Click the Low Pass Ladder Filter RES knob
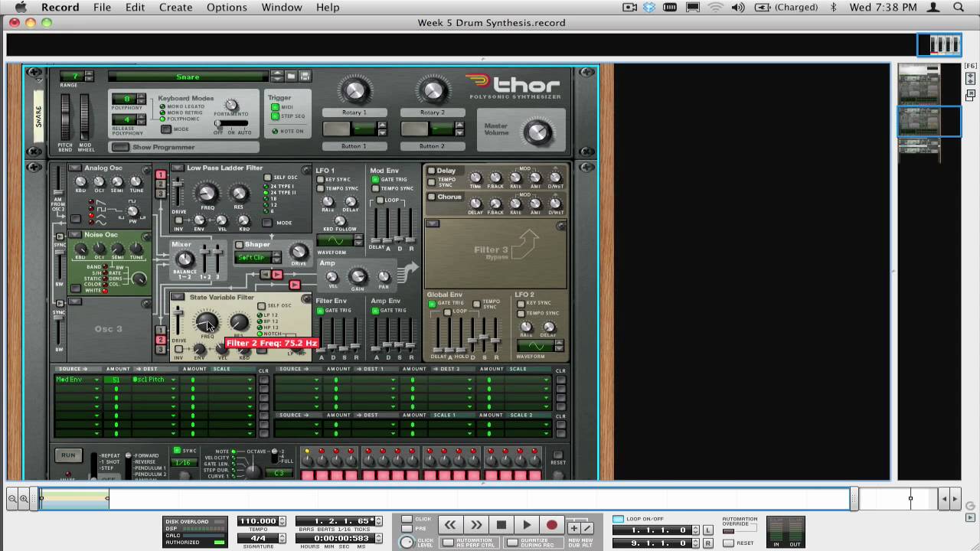Image resolution: width=980 pixels, height=551 pixels. click(240, 193)
